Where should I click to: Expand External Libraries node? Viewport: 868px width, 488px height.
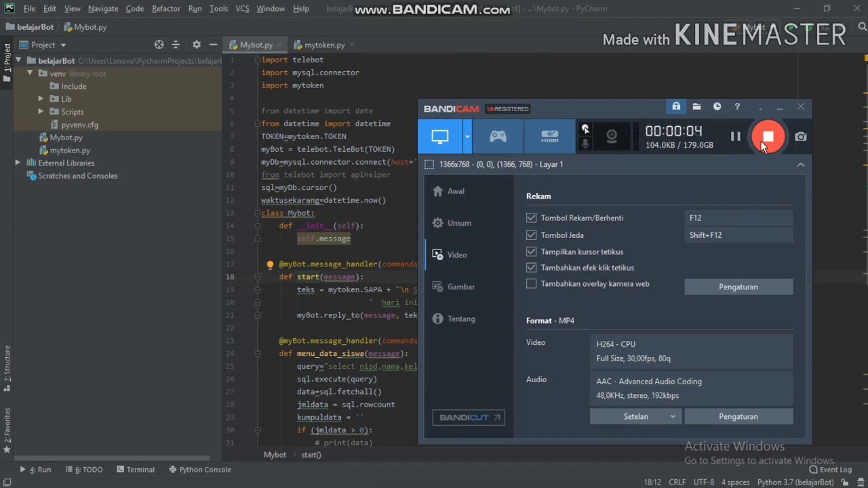point(18,163)
